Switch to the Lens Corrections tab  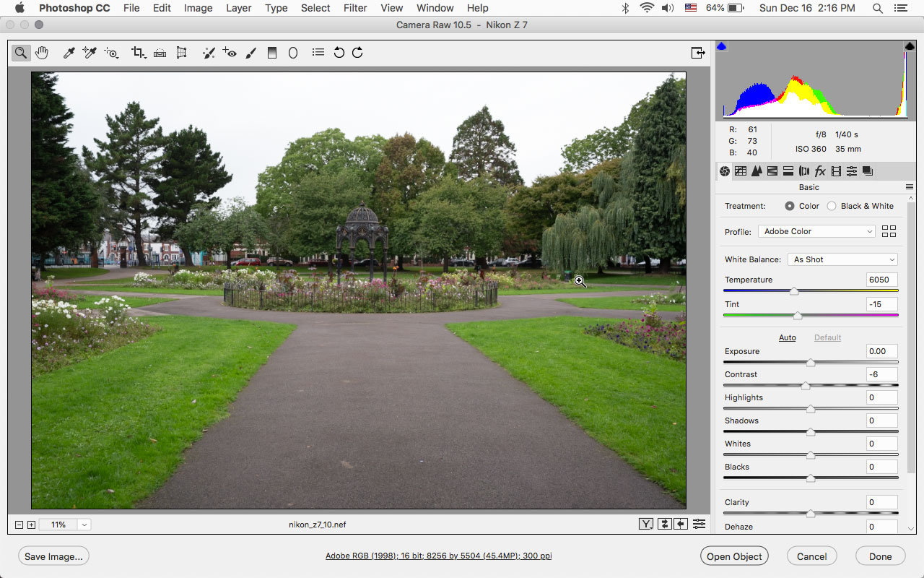click(804, 171)
